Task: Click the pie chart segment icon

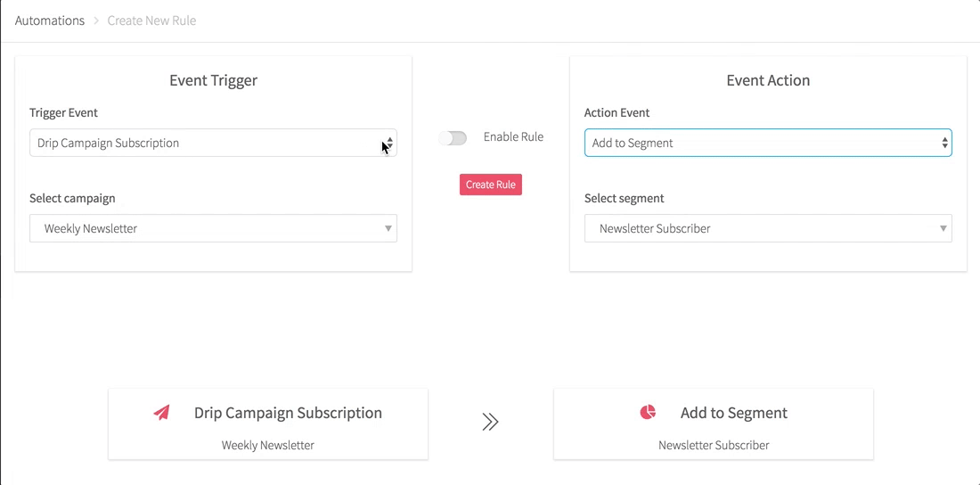Action: pos(648,412)
